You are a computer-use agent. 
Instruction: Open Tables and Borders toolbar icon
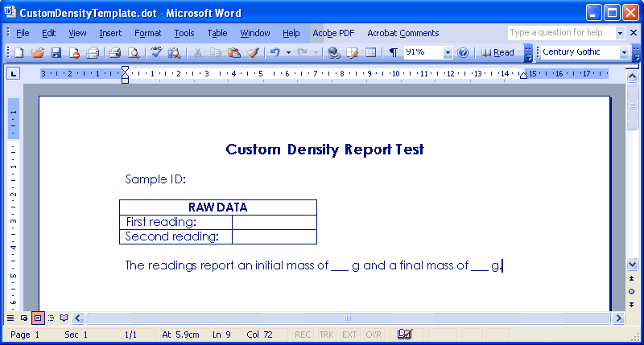[352, 52]
